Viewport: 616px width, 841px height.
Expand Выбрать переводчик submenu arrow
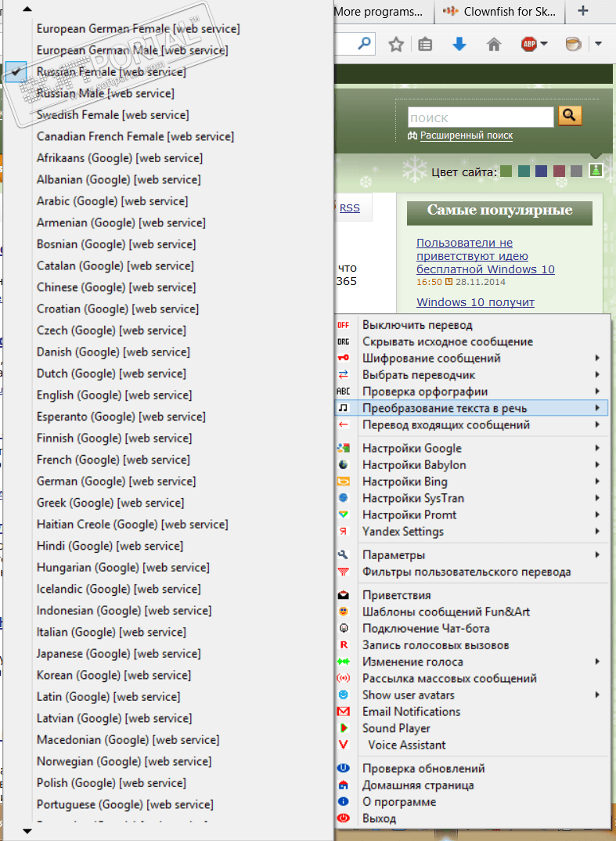tap(597, 374)
